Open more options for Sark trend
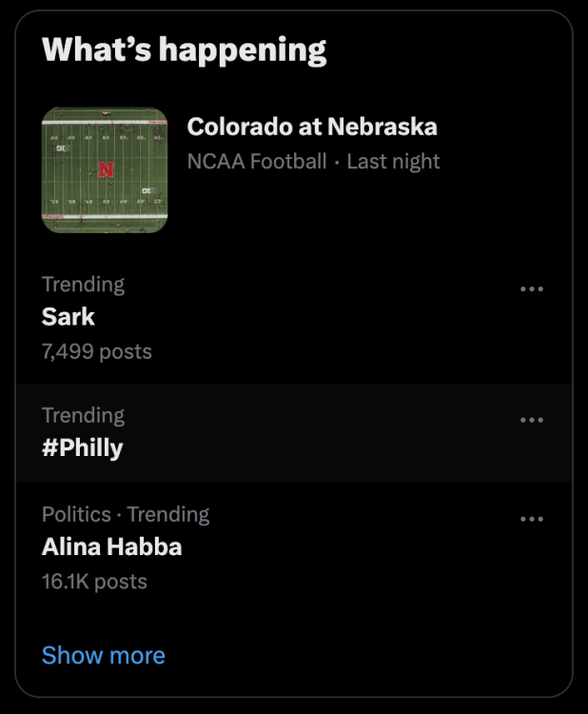 (x=532, y=289)
